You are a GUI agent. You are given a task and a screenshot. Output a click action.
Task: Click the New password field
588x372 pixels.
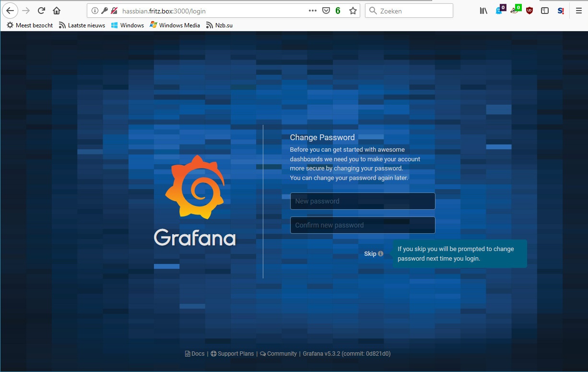click(363, 201)
